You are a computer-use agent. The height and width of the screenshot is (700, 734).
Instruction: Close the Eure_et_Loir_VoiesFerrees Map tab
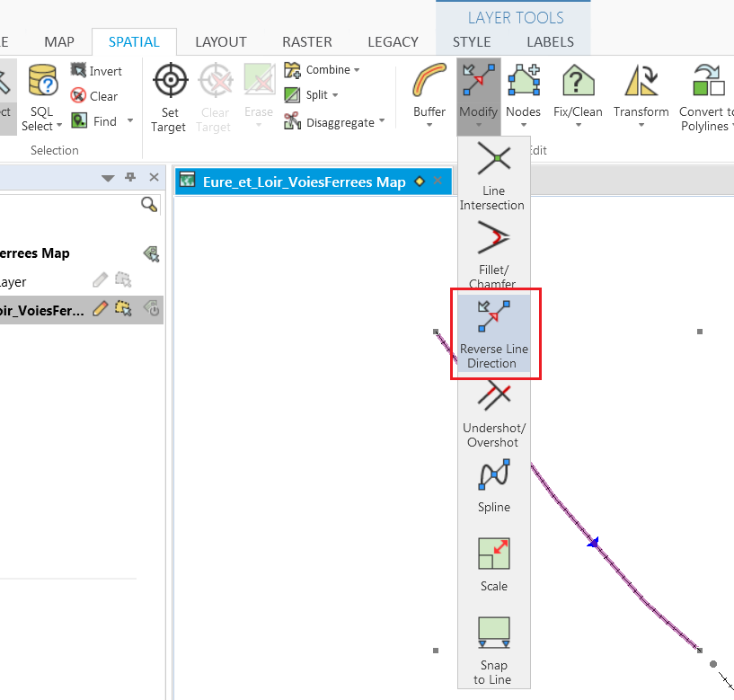(x=438, y=181)
